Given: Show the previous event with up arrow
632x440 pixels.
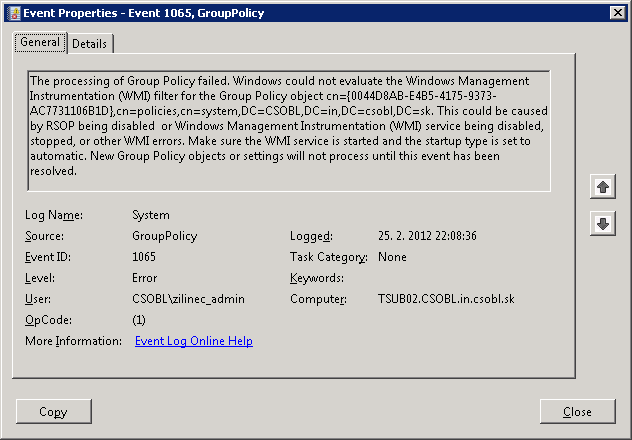Looking at the screenshot, I should point(603,187).
